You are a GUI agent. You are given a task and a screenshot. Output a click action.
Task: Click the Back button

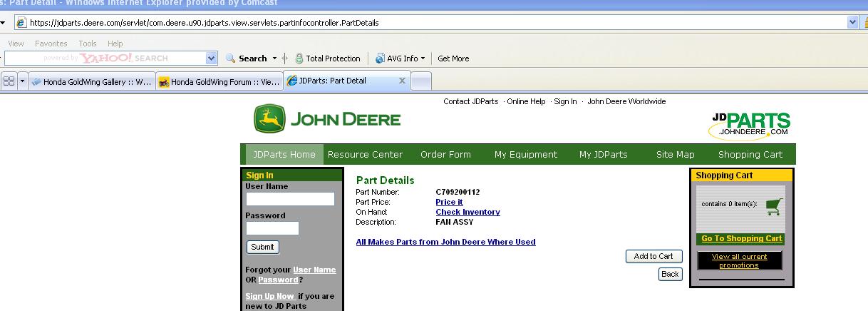(670, 274)
